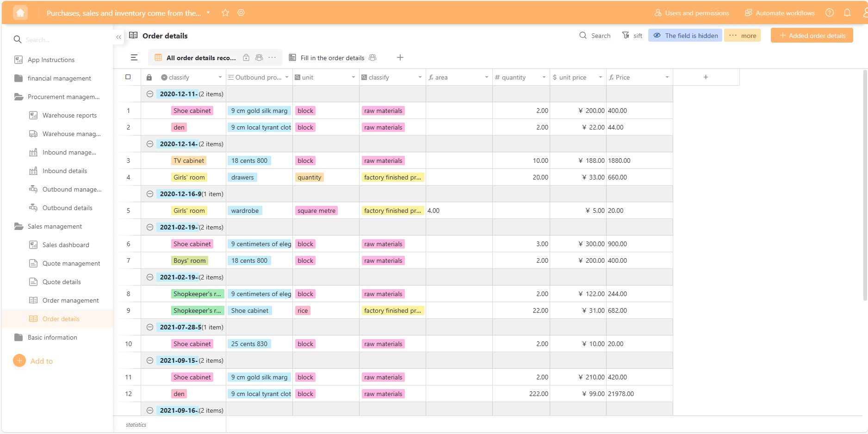
Task: Tick the select-all rows checkbox
Action: [x=128, y=77]
